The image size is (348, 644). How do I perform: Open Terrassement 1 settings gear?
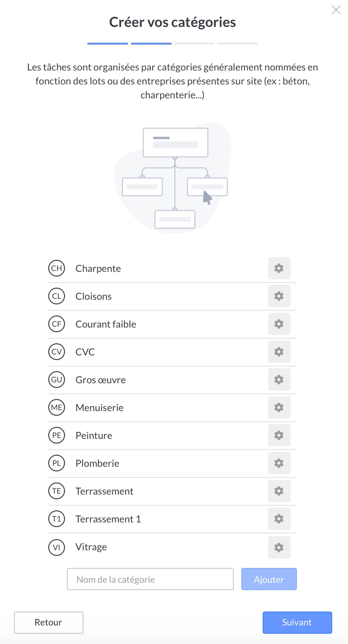279,519
